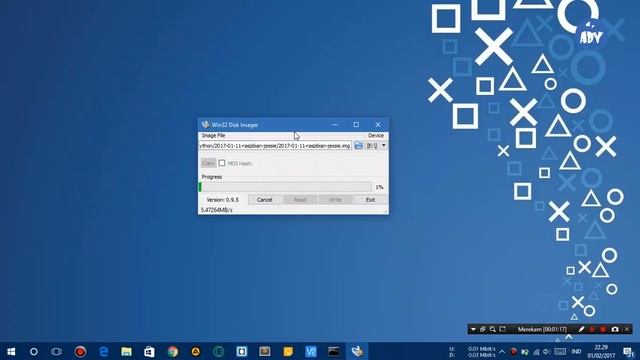Click the network speed meter readout
The width and height of the screenshot is (640, 360).
click(473, 352)
